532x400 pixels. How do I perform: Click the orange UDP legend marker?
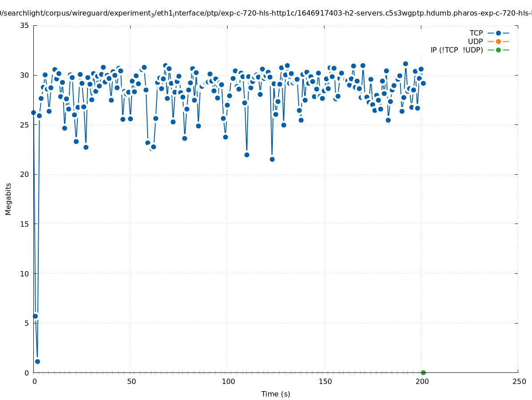coord(498,41)
